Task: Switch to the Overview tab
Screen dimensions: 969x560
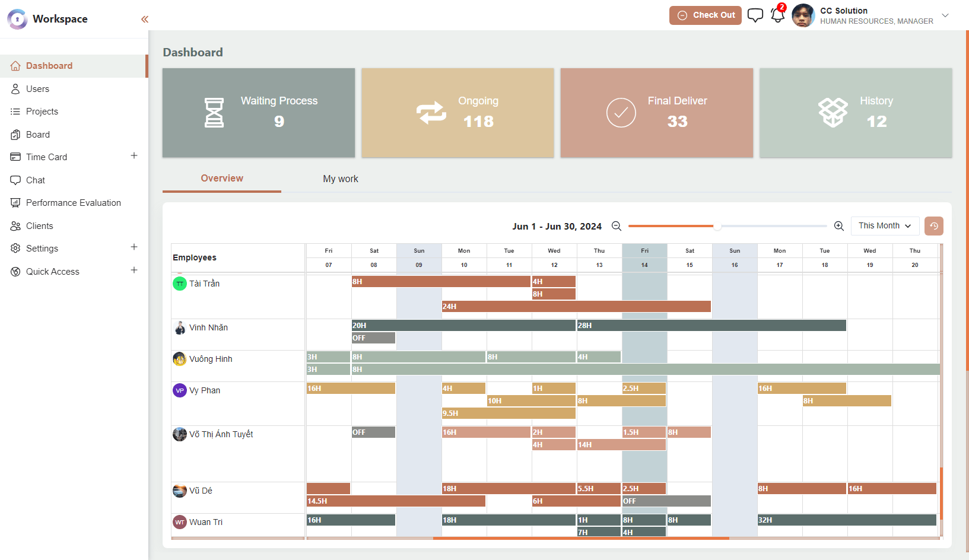Action: point(222,179)
